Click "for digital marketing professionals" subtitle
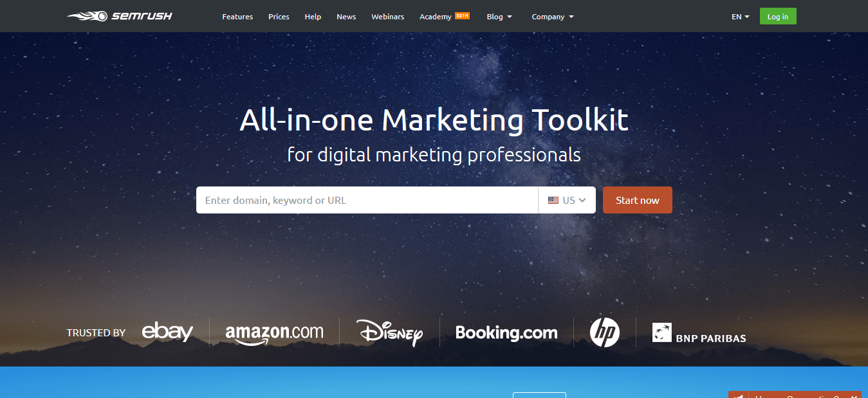This screenshot has height=398, width=868. click(x=434, y=155)
